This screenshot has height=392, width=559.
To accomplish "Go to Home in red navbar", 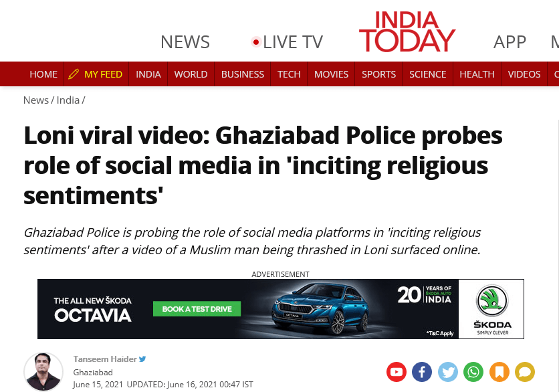I will coord(43,74).
